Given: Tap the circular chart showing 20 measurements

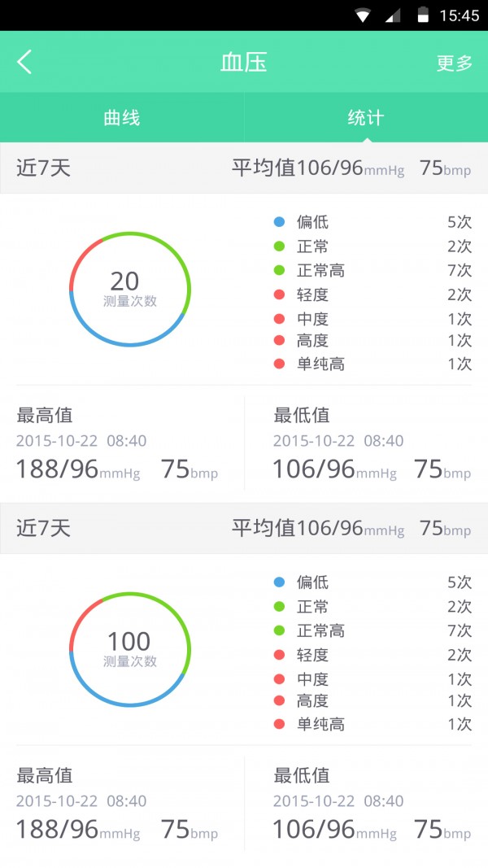Looking at the screenshot, I should tap(130, 289).
